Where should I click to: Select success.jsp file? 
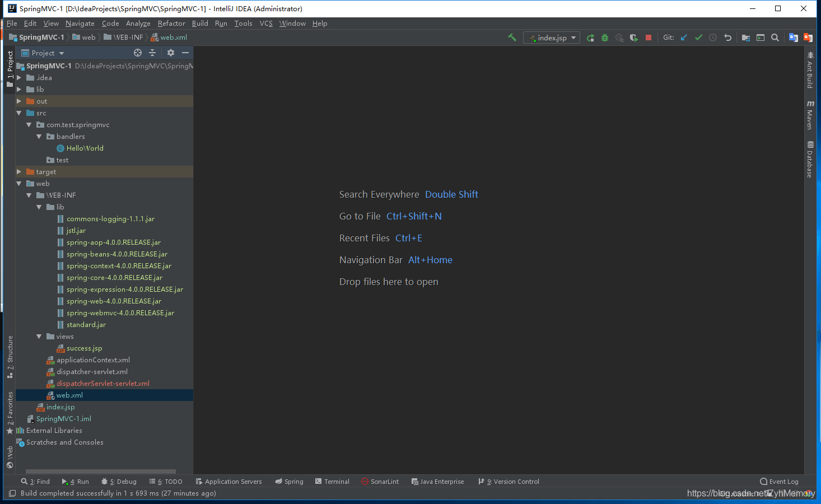pyautogui.click(x=84, y=348)
